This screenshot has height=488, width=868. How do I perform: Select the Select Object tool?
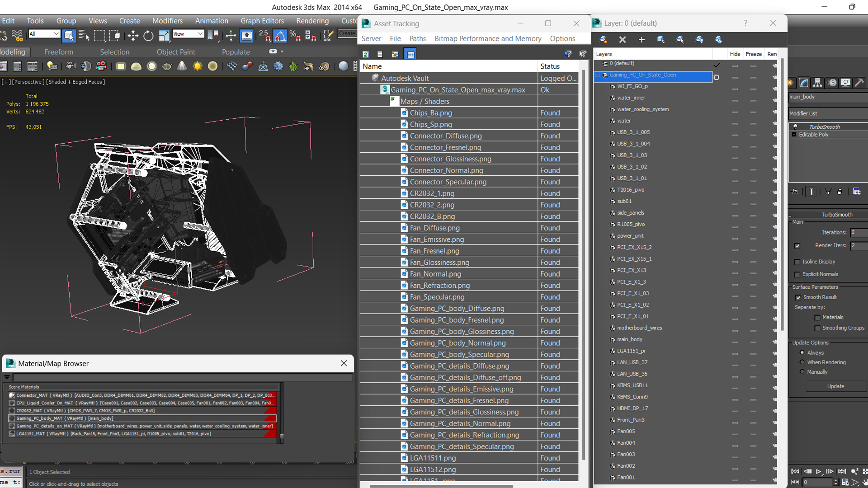click(69, 35)
